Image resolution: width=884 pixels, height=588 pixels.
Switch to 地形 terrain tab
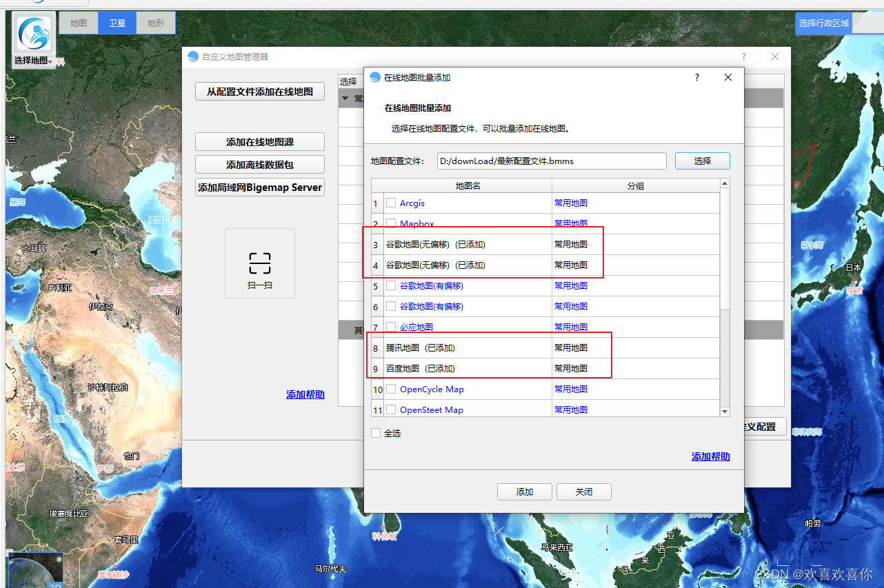tap(155, 23)
